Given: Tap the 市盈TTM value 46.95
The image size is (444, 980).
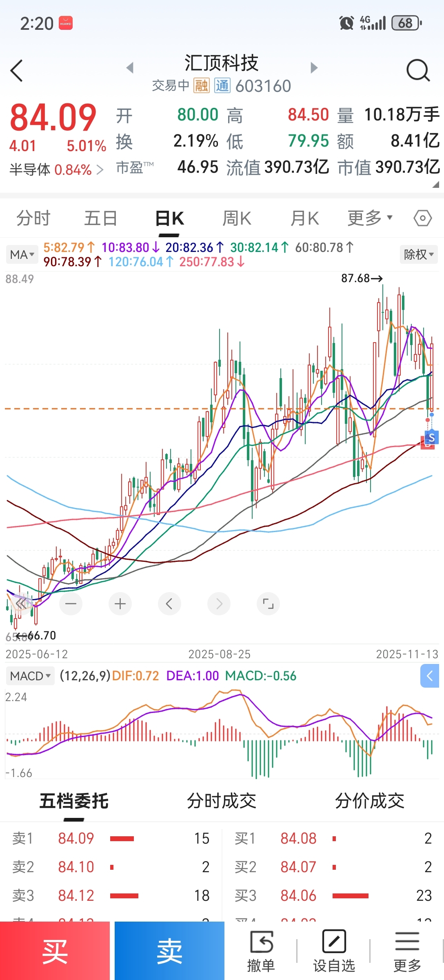Looking at the screenshot, I should [x=198, y=167].
